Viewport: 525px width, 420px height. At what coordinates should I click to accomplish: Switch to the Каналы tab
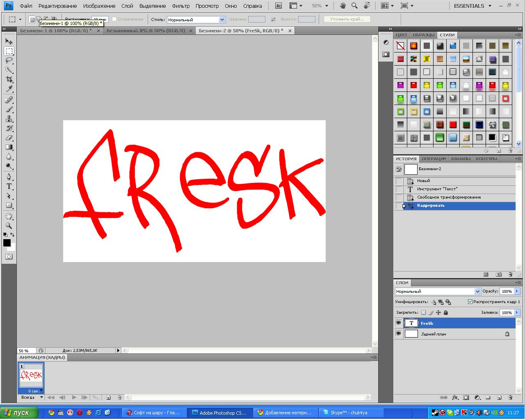tap(461, 159)
